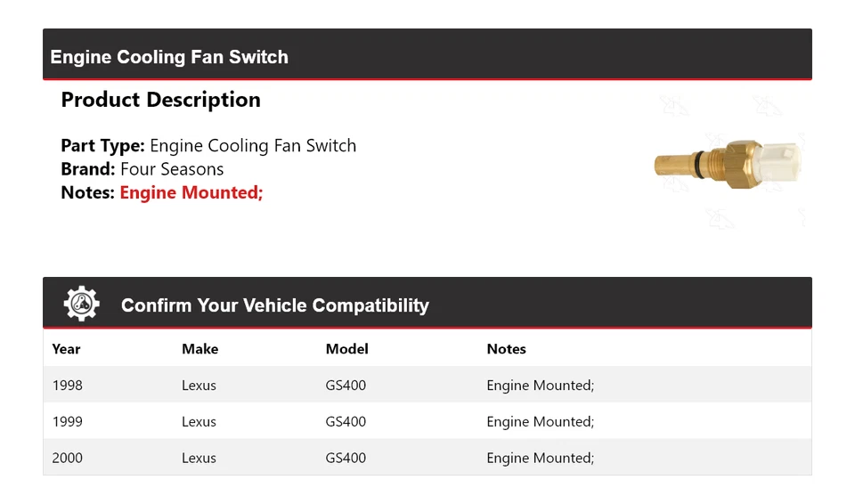Click Confirm Your Vehicle Compatibility title
The height and width of the screenshot is (504, 855).
pyautogui.click(x=274, y=305)
